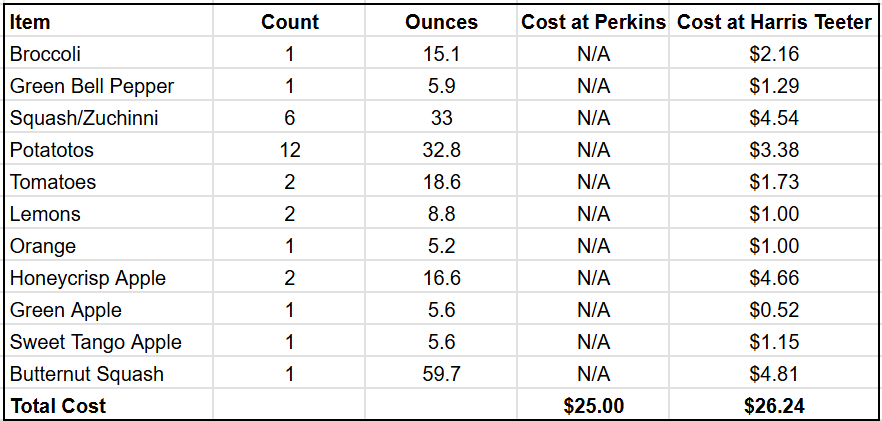This screenshot has height=421, width=882.
Task: Click the Potatotos count of 12
Action: pyautogui.click(x=290, y=150)
